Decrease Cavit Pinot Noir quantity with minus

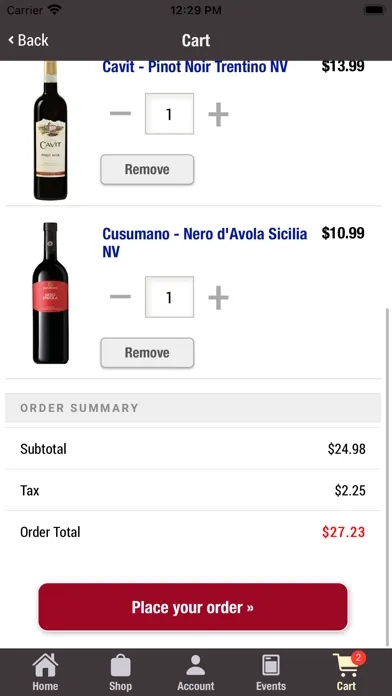(120, 114)
